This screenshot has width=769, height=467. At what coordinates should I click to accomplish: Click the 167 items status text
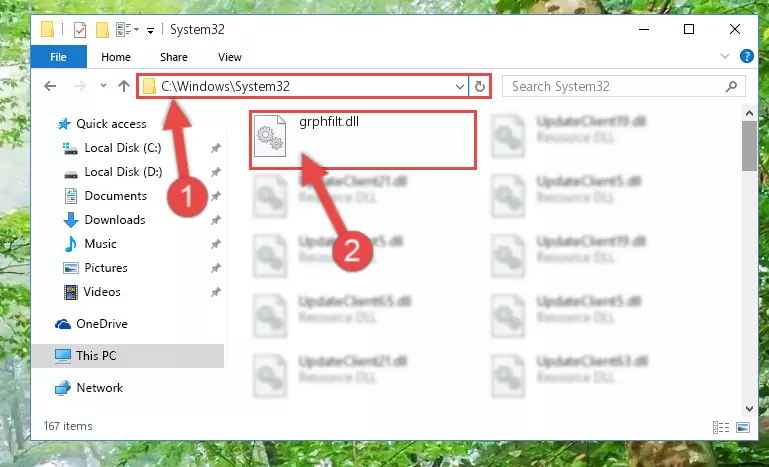point(68,426)
